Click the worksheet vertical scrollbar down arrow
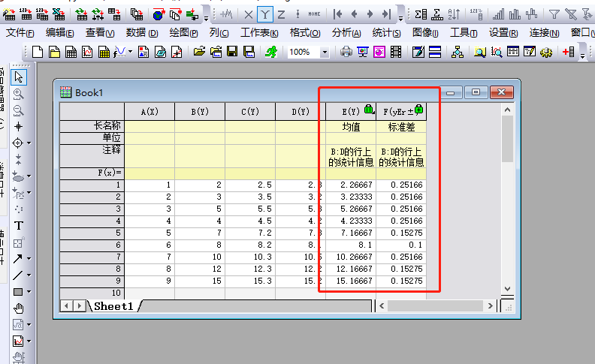The width and height of the screenshot is (595, 364). pos(508,288)
